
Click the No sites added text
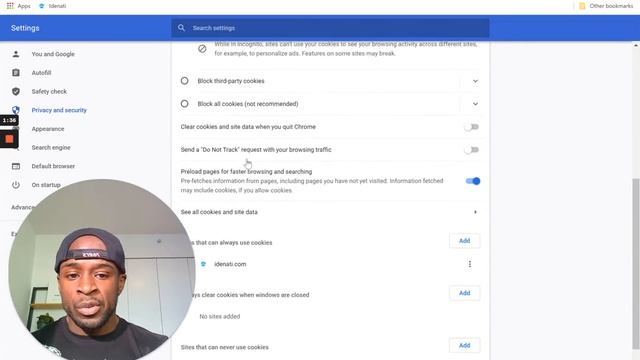(220, 316)
